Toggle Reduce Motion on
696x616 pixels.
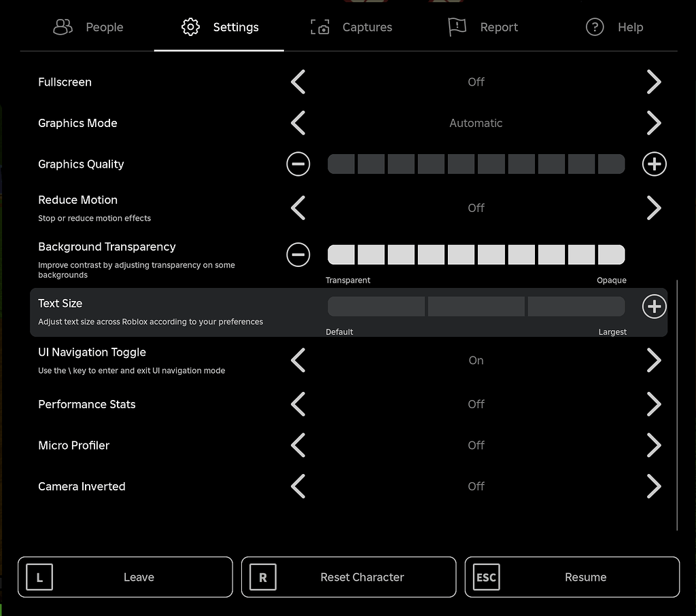coord(654,208)
